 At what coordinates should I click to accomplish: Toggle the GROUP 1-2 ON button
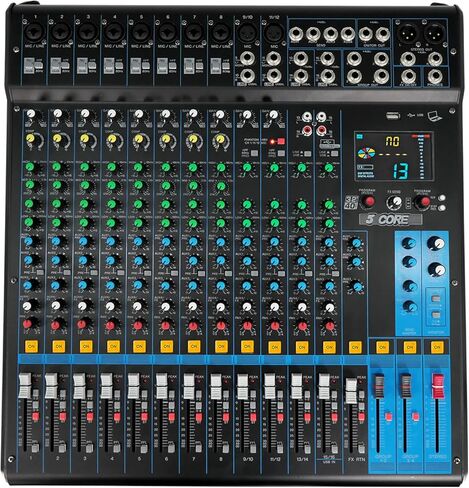click(x=382, y=347)
